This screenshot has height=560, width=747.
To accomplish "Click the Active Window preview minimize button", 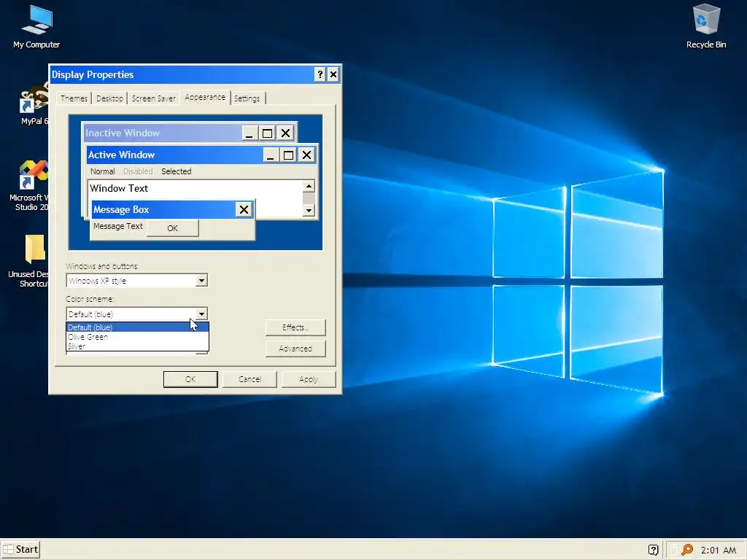I will tap(271, 155).
